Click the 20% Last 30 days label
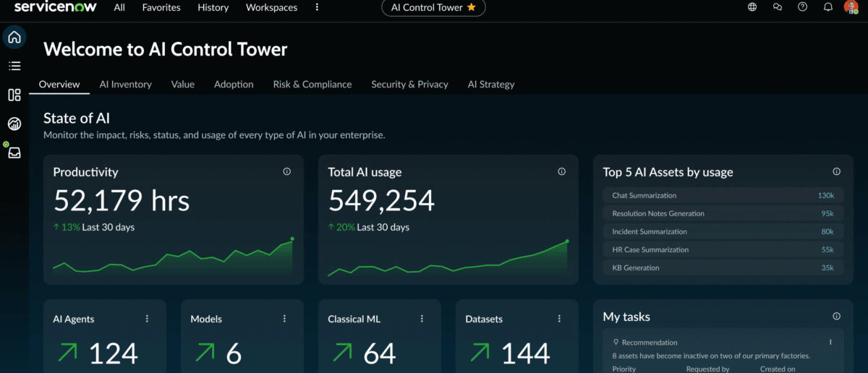This screenshot has height=373, width=868. pos(369,227)
